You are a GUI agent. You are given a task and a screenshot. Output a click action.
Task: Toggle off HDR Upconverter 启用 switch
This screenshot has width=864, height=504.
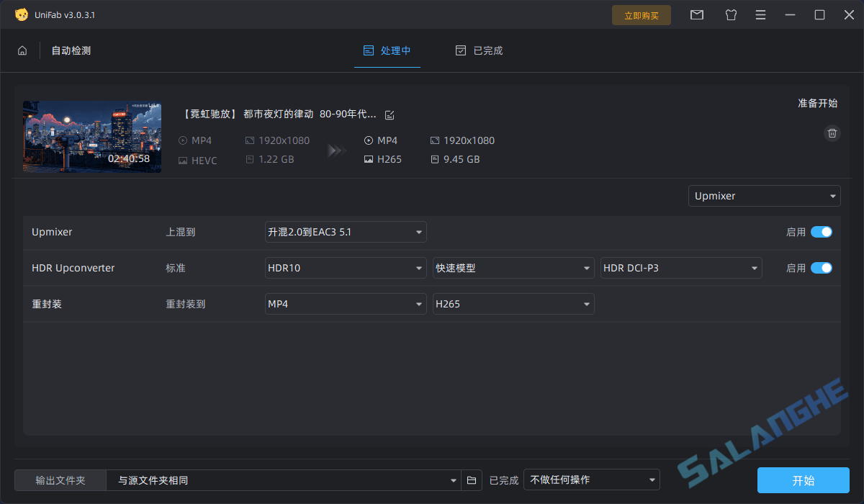click(x=821, y=267)
